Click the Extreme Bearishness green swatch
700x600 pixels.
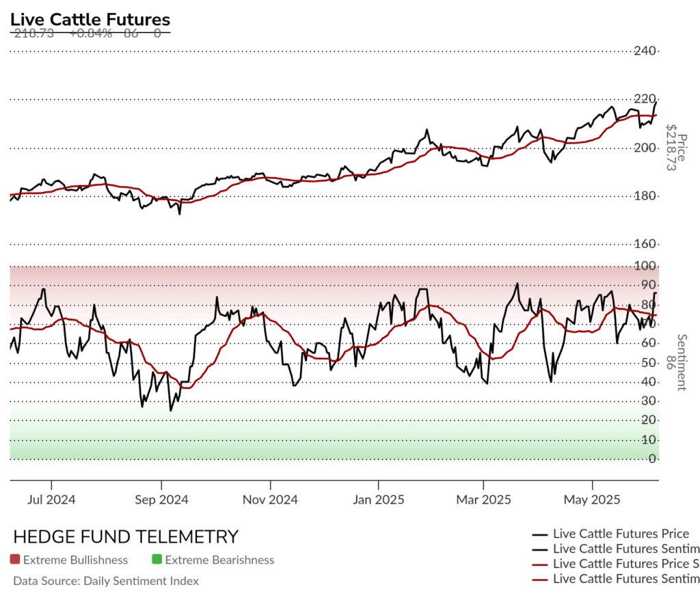click(x=157, y=559)
